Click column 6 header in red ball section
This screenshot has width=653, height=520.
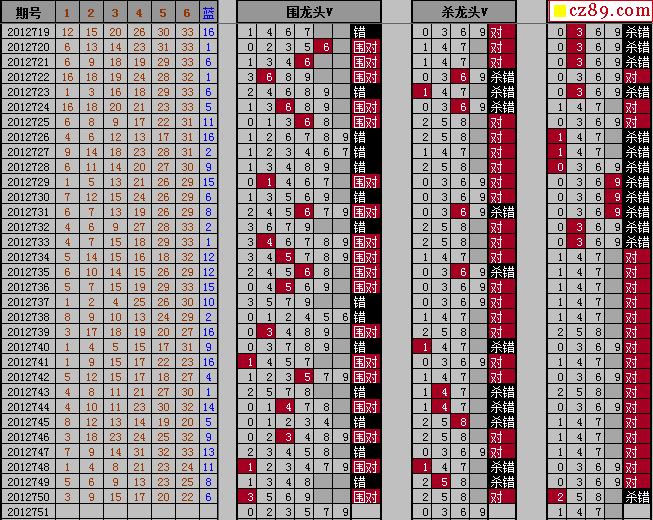187,13
